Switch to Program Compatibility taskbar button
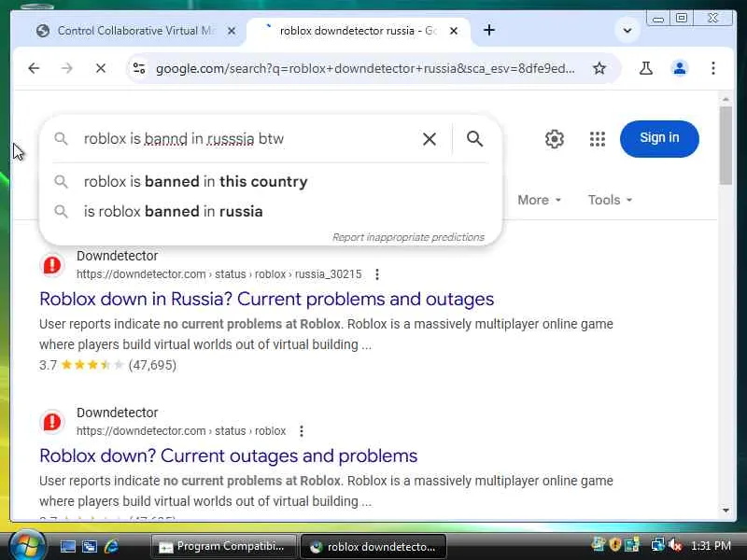Image resolution: width=747 pixels, height=560 pixels. click(x=222, y=547)
